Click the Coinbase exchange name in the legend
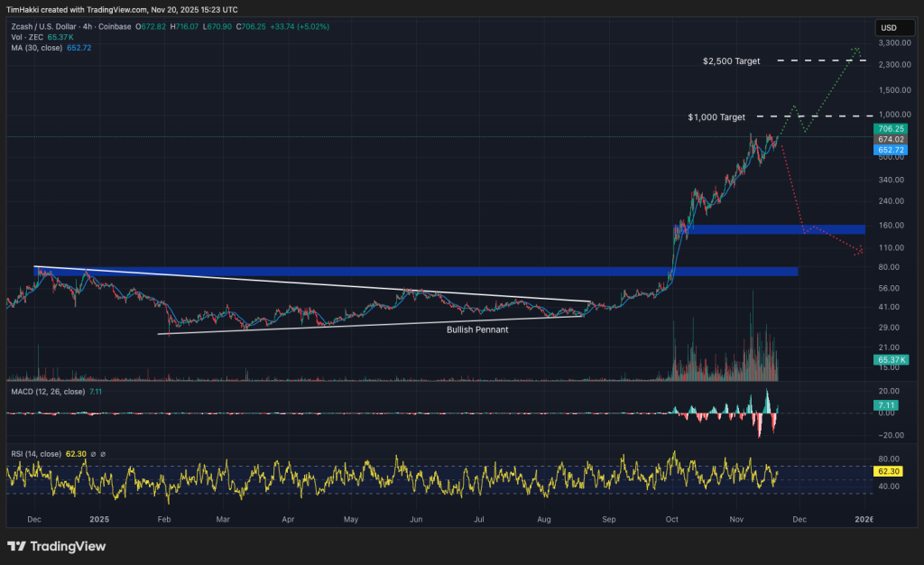 pyautogui.click(x=115, y=26)
